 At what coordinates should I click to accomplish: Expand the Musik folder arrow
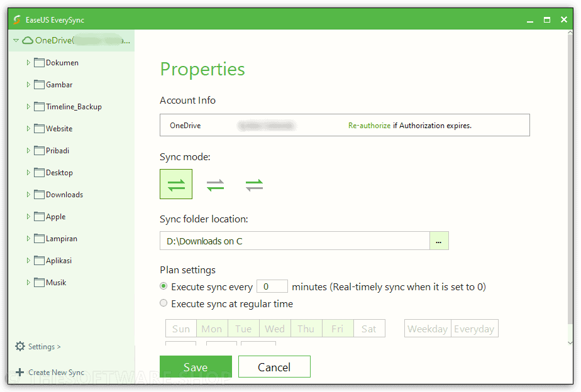point(28,283)
